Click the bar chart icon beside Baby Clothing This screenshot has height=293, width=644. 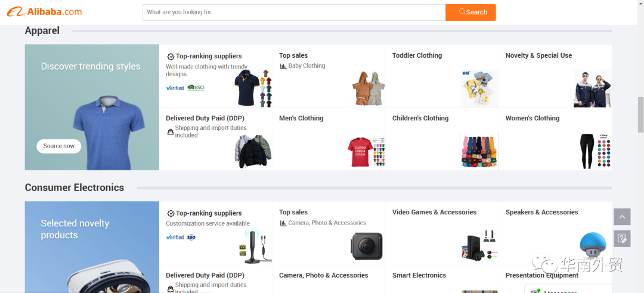click(x=283, y=66)
